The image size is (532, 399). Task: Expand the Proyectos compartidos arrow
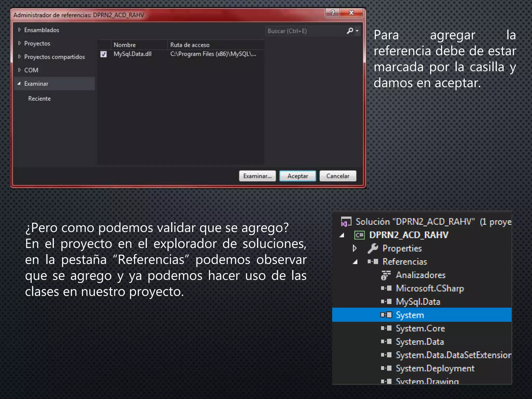tap(19, 56)
